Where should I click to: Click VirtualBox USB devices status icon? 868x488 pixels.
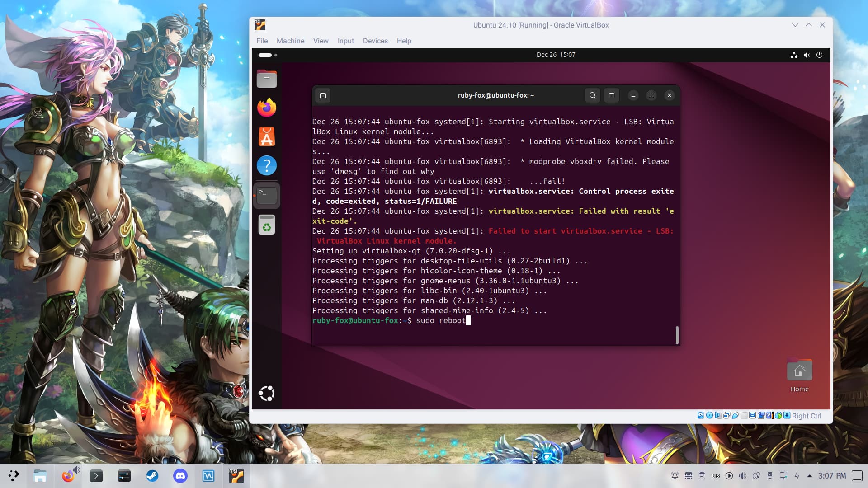(x=736, y=416)
